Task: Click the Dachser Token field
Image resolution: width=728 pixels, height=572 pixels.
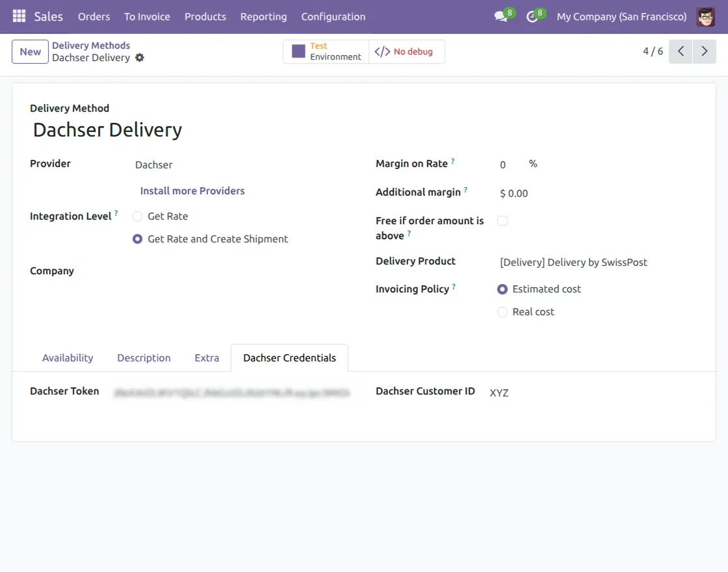Action: (x=231, y=393)
